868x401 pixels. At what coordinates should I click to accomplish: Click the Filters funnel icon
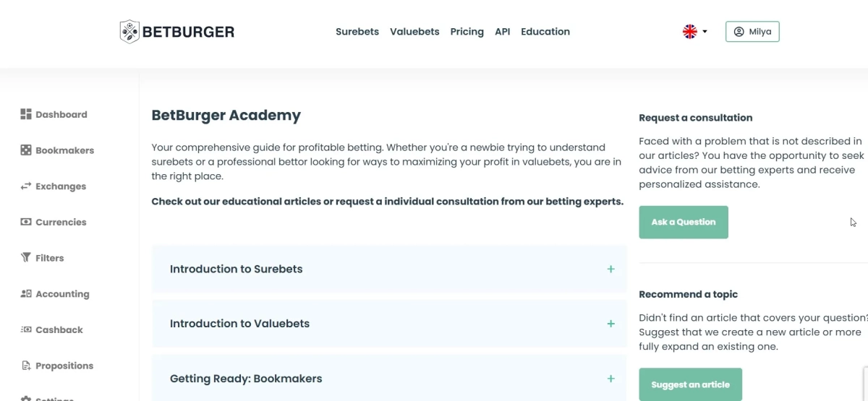pos(26,258)
